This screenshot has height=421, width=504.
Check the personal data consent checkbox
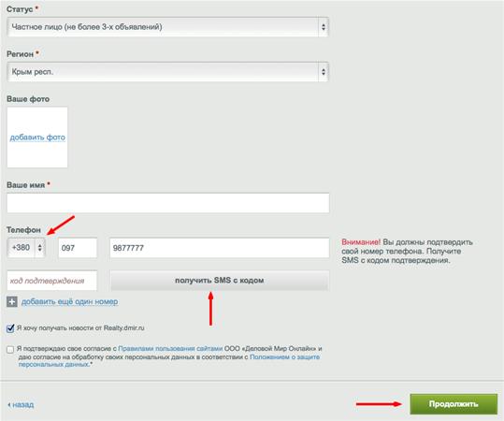[10, 349]
